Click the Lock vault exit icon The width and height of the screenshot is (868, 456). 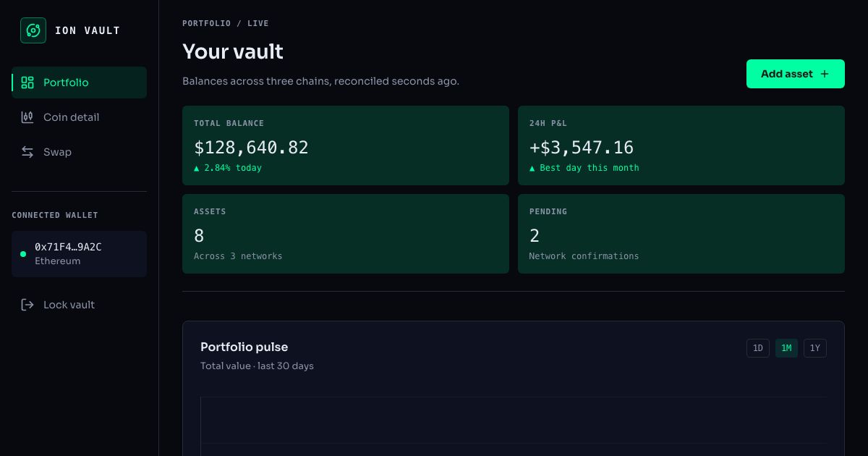pyautogui.click(x=27, y=305)
